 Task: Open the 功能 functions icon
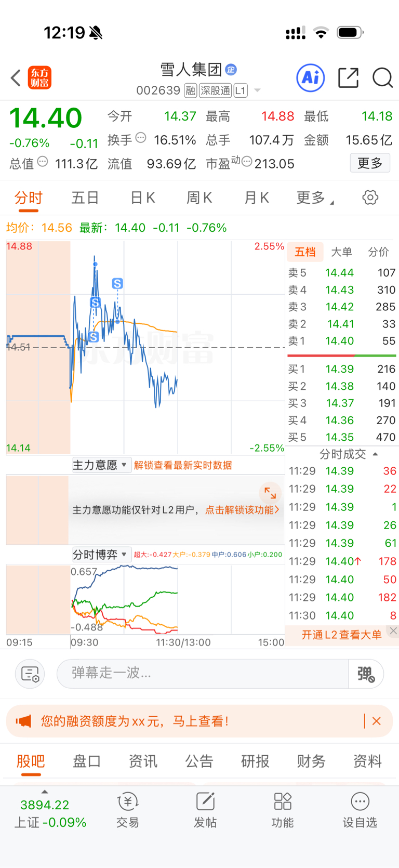[x=283, y=810]
